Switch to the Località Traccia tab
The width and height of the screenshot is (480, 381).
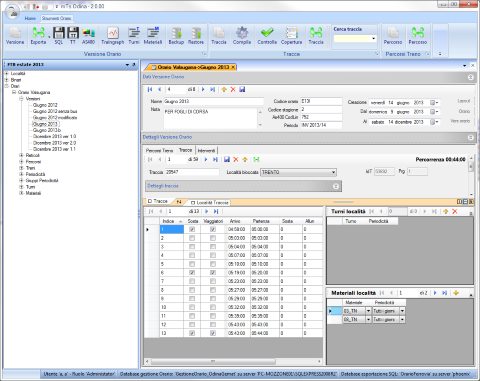210,202
